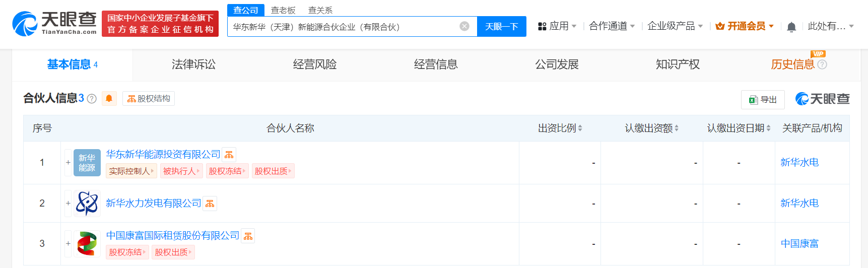Click 股权冻结 tag under 华东新华能源
The image size is (868, 268).
(227, 171)
